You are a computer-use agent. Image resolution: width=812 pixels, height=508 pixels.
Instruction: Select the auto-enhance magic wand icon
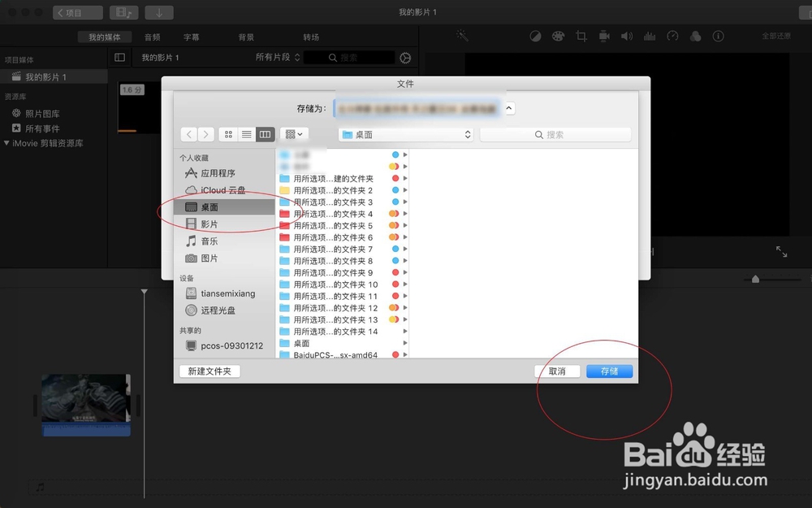pyautogui.click(x=461, y=36)
